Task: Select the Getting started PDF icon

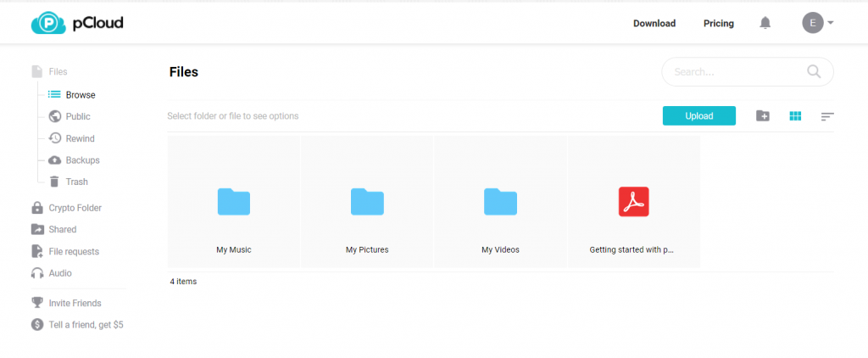Action: 634,202
